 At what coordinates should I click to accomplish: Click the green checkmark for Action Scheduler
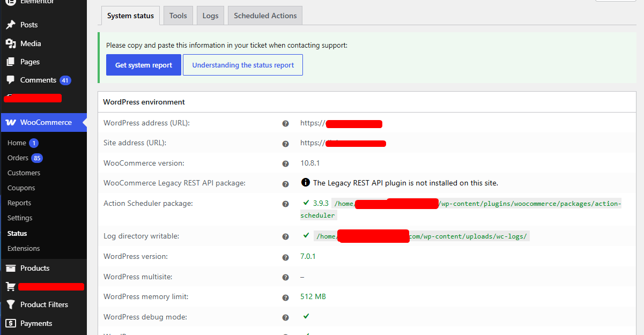(x=306, y=203)
